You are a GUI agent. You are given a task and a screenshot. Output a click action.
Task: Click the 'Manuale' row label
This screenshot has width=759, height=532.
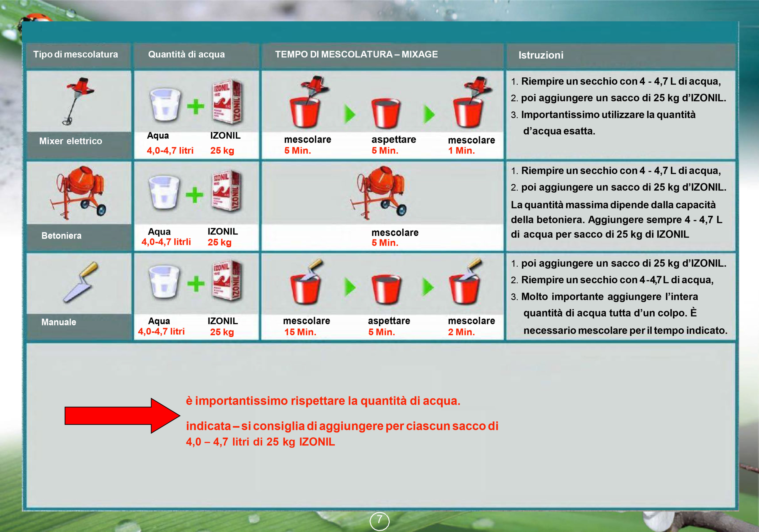tap(59, 322)
